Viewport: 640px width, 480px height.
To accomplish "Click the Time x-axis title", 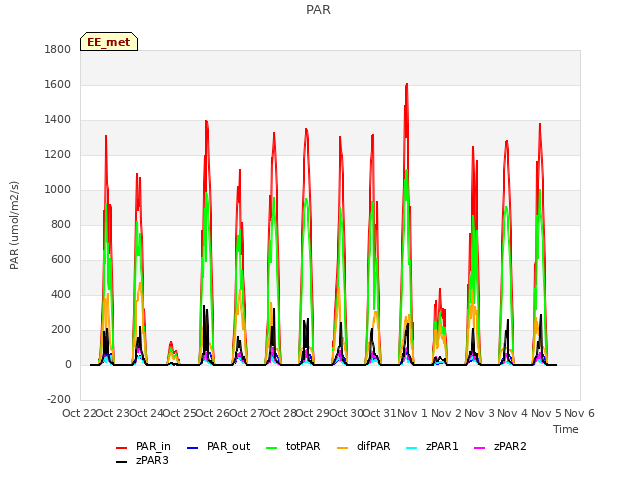I will pos(566,429).
